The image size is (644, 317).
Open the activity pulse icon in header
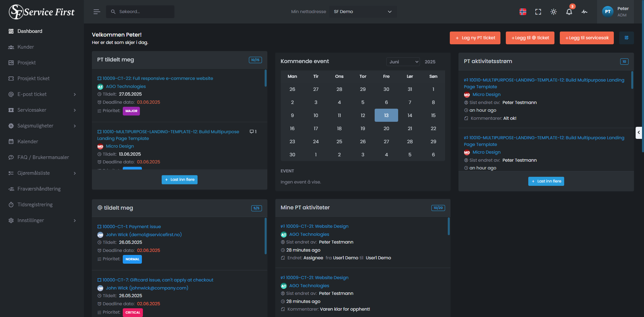click(585, 12)
